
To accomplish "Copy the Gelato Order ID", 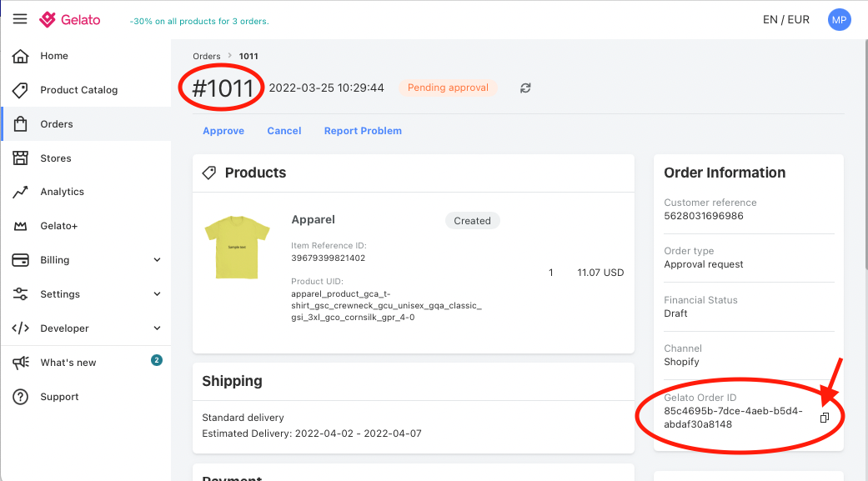I will (825, 418).
